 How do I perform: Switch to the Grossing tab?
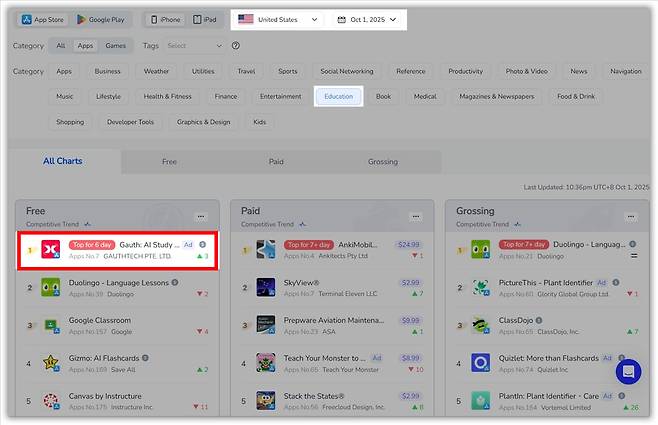[383, 162]
